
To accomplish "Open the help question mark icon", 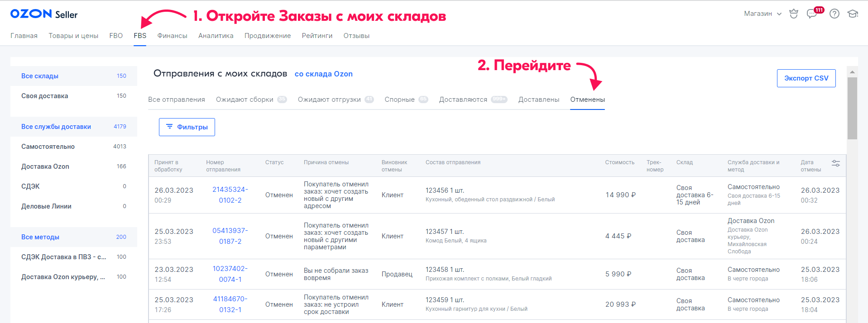I will pos(834,14).
